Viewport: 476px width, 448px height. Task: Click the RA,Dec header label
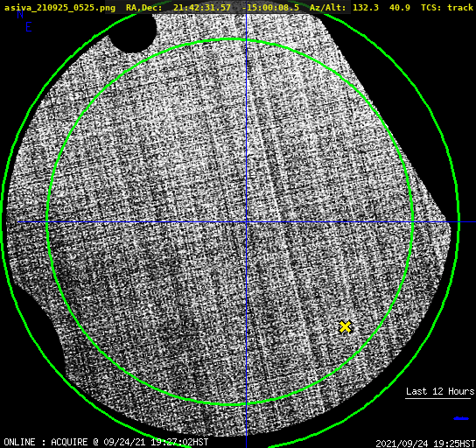coord(144,8)
